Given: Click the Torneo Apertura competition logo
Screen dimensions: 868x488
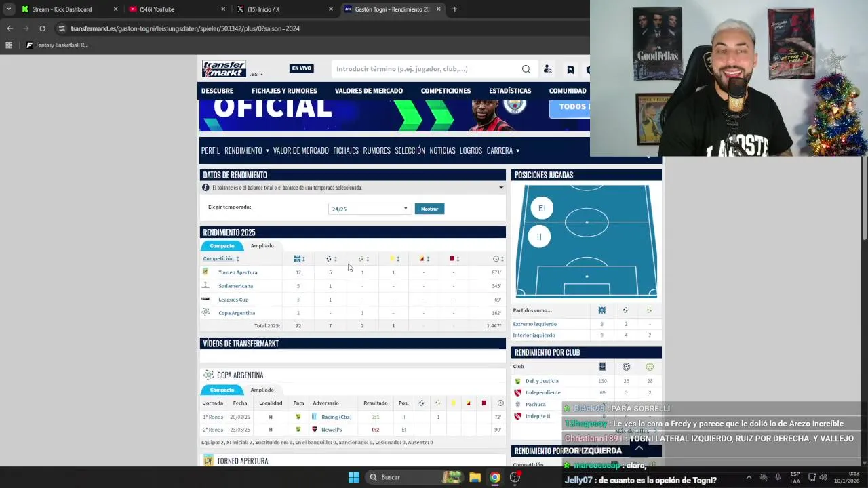Looking at the screenshot, I should (205, 272).
